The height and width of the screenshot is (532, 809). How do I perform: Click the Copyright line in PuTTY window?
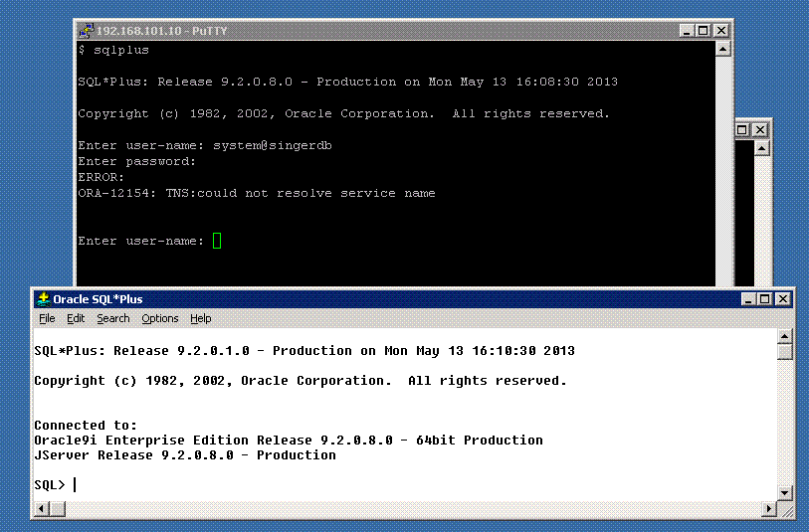coord(343,114)
